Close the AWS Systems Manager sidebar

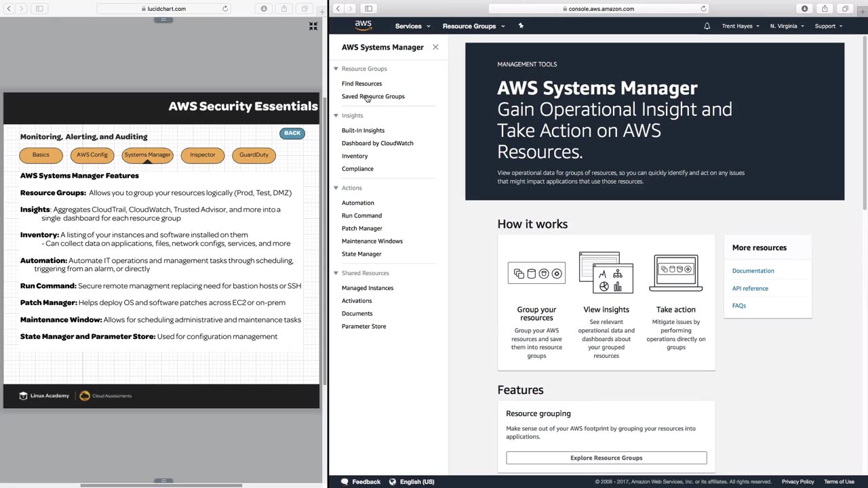(x=435, y=47)
